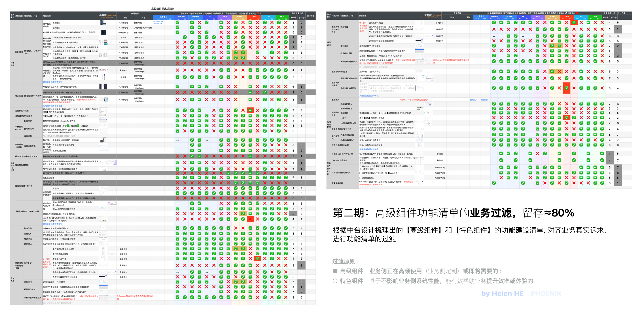
Task: Select the 技术中台 column header in first table
Action: [x=163, y=17]
